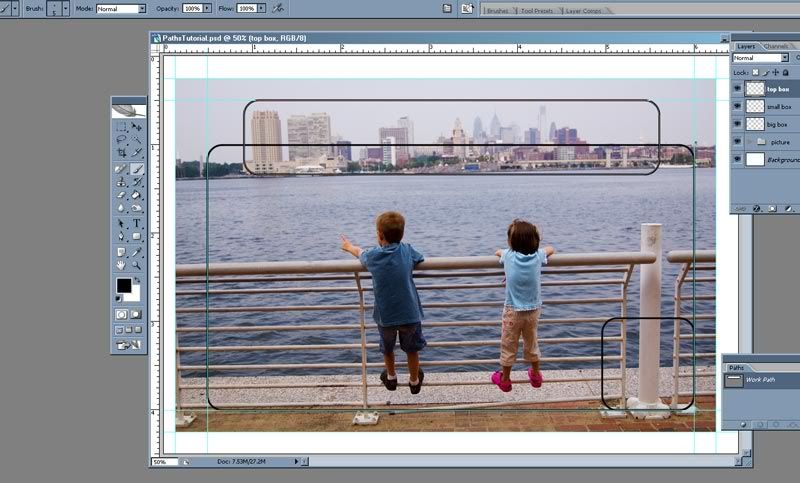The image size is (800, 483).
Task: Open the Flow slider arrow
Action: point(261,9)
